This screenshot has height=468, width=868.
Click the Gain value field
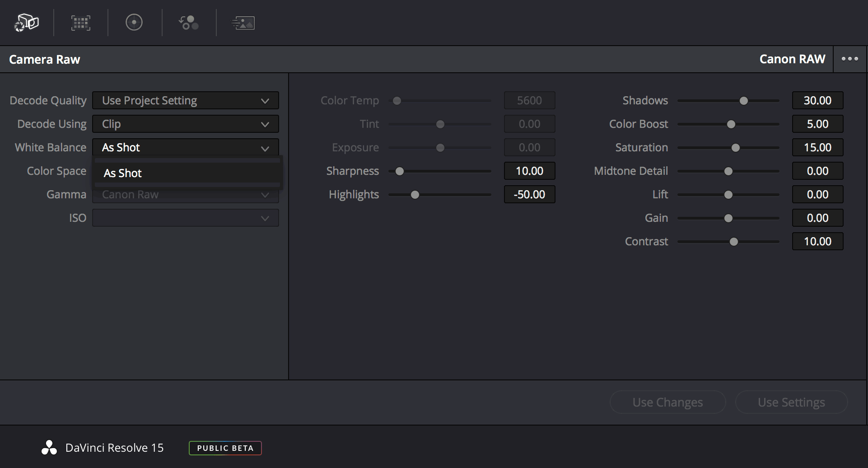tap(818, 218)
